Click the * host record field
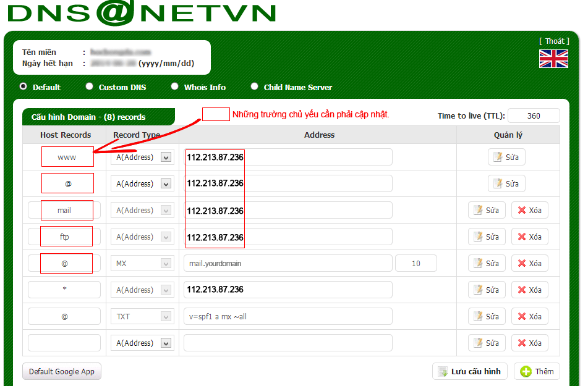Screen dimensions: 588x386 tap(64, 290)
